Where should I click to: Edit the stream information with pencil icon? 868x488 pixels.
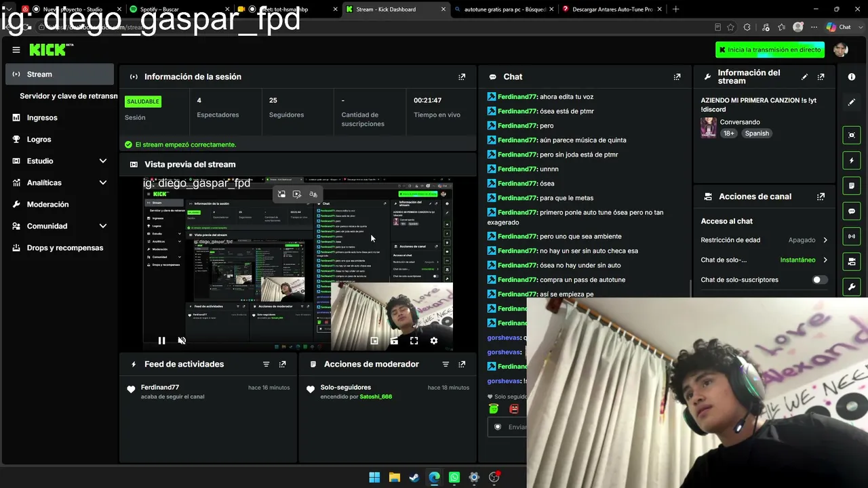[805, 77]
